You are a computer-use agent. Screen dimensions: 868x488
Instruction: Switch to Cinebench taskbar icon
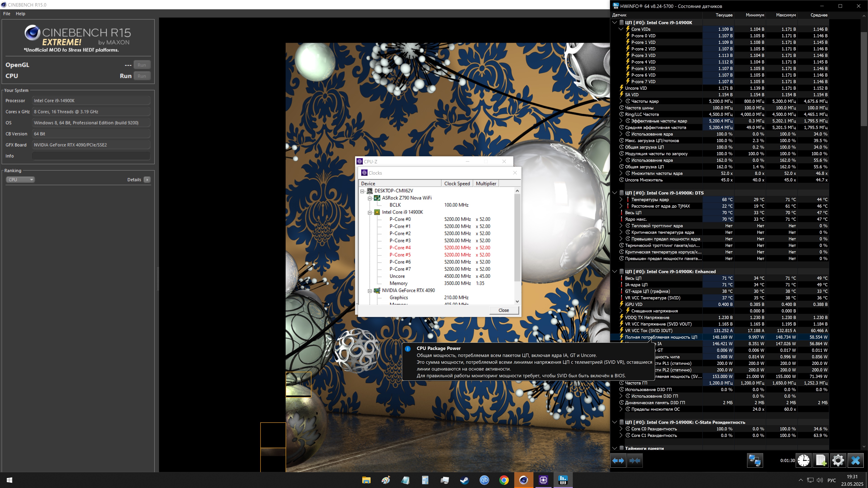click(x=524, y=480)
